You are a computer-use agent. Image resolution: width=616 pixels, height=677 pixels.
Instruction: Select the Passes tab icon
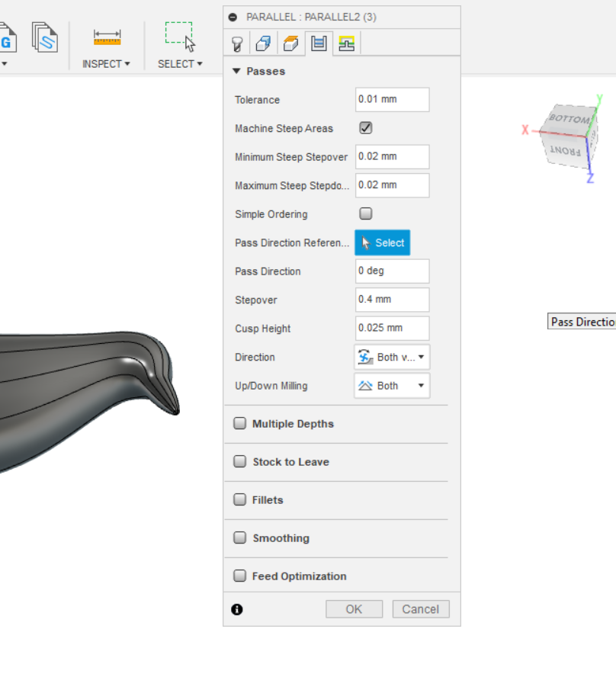pyautogui.click(x=319, y=43)
